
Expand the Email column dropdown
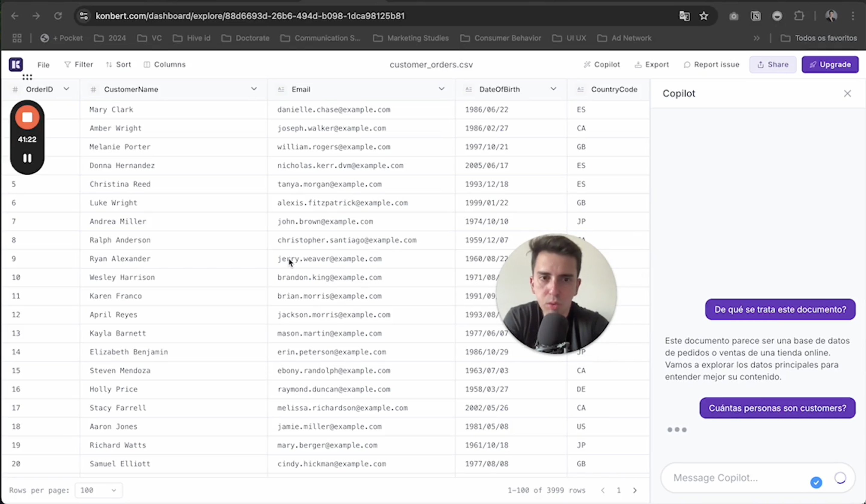tap(441, 89)
